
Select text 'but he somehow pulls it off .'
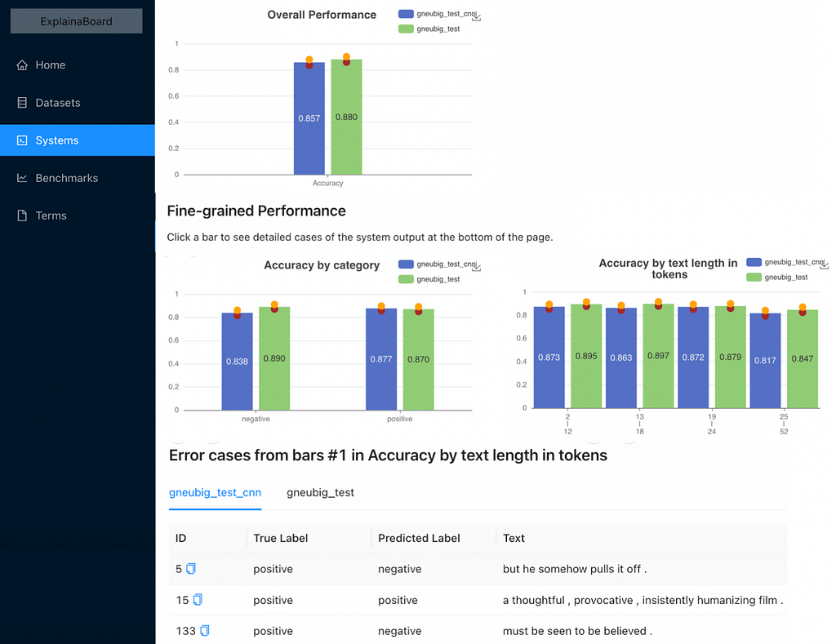point(574,569)
